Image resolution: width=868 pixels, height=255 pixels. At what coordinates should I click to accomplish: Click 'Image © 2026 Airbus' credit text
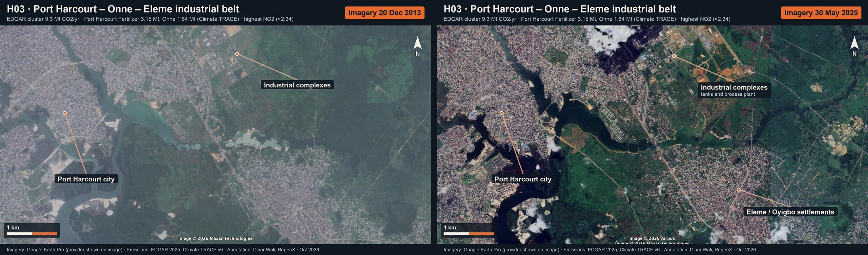click(652, 238)
